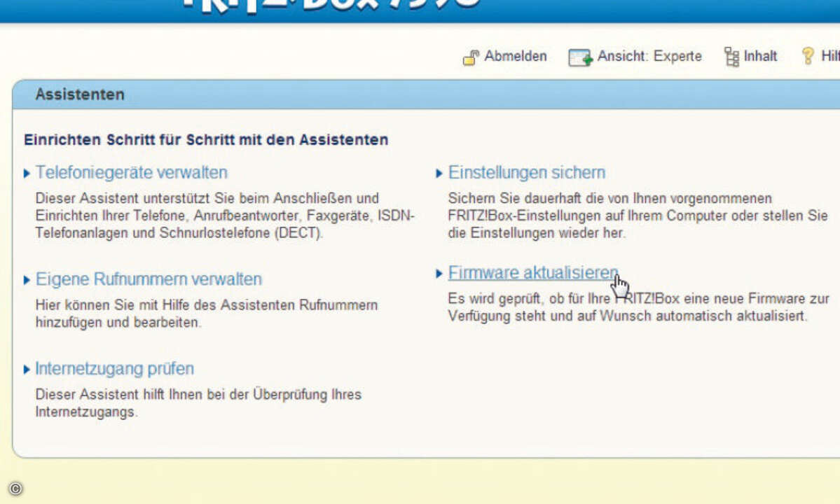Switch view mode via Ansicht: Experte
Viewport: 840px width, 504px height.
(x=649, y=56)
